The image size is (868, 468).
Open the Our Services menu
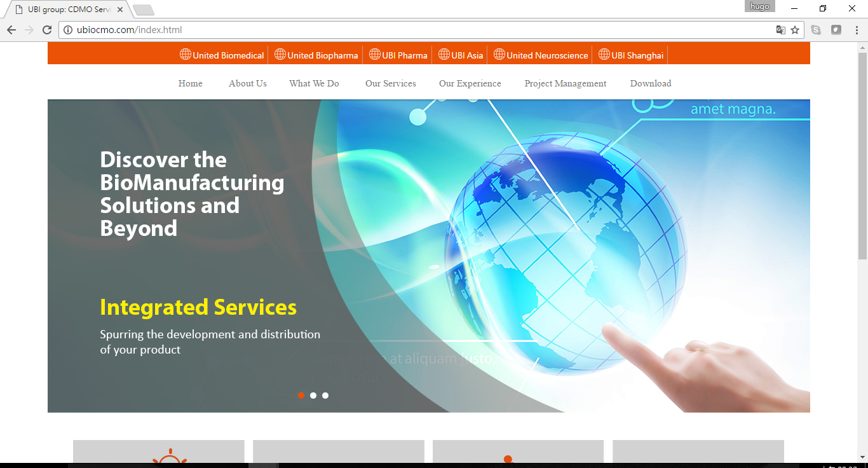pyautogui.click(x=390, y=83)
